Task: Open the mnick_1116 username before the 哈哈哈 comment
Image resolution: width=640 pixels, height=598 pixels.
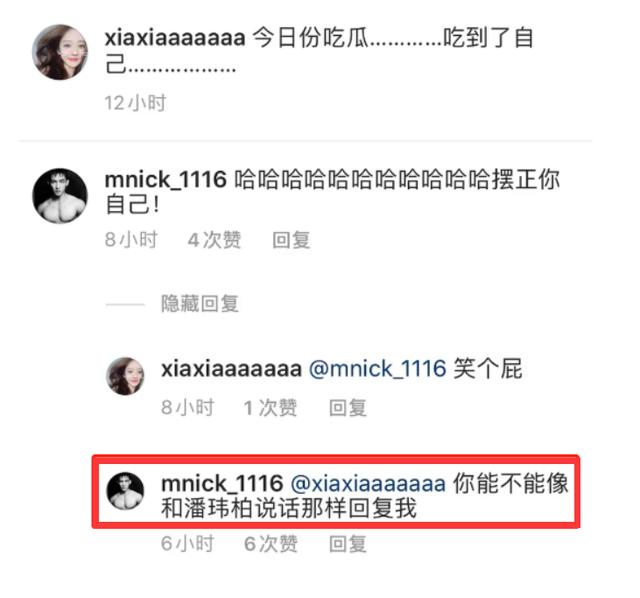Action: pos(166,180)
